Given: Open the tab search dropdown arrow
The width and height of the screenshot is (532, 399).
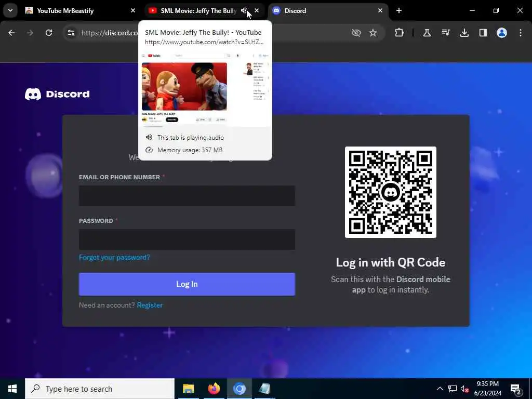Looking at the screenshot, I should click(x=10, y=10).
